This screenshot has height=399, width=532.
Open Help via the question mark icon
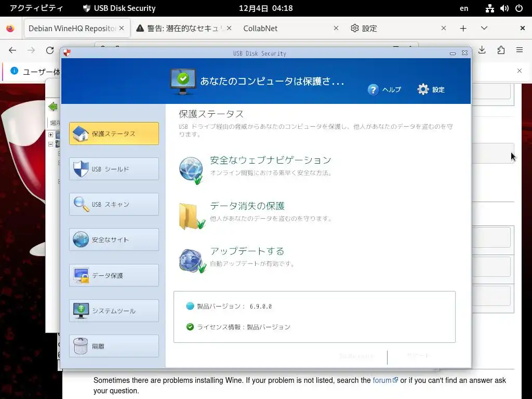[x=373, y=89]
